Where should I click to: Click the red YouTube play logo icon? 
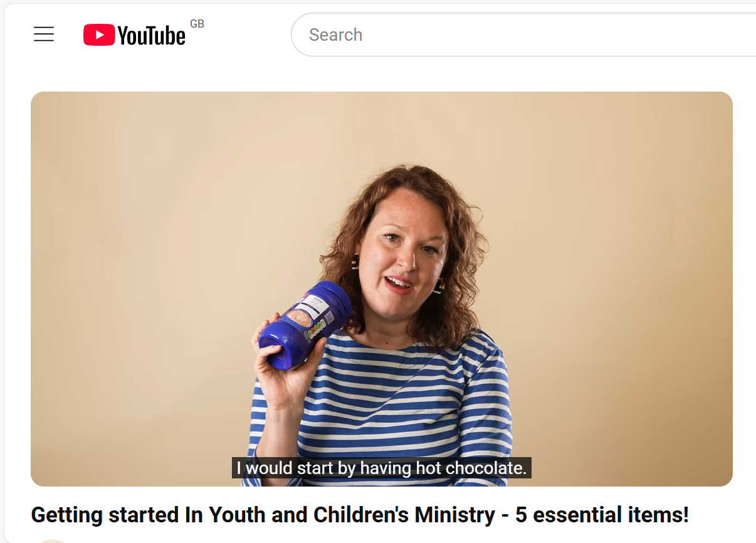click(99, 34)
